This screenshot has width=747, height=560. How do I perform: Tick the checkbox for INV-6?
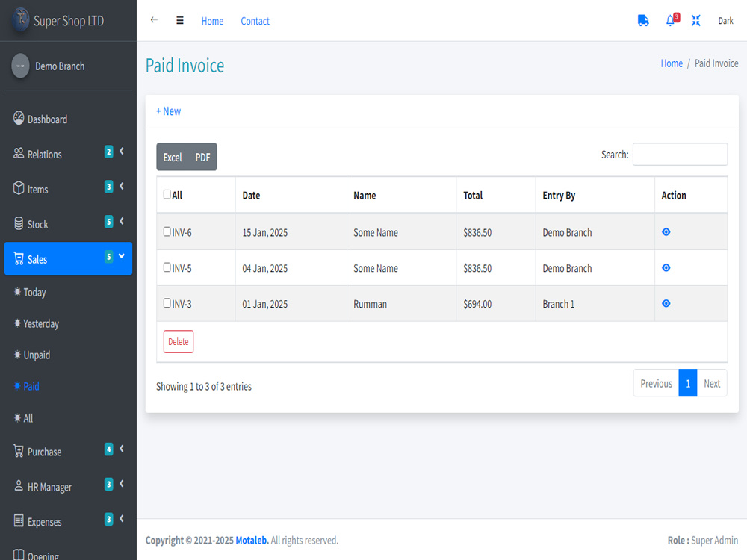[x=167, y=231]
